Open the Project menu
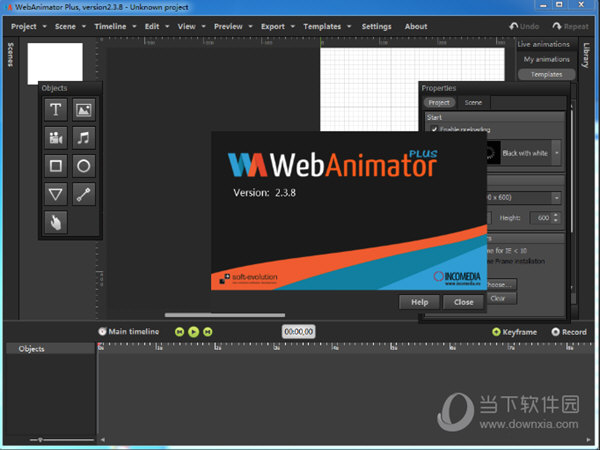The image size is (600, 450). pos(28,26)
